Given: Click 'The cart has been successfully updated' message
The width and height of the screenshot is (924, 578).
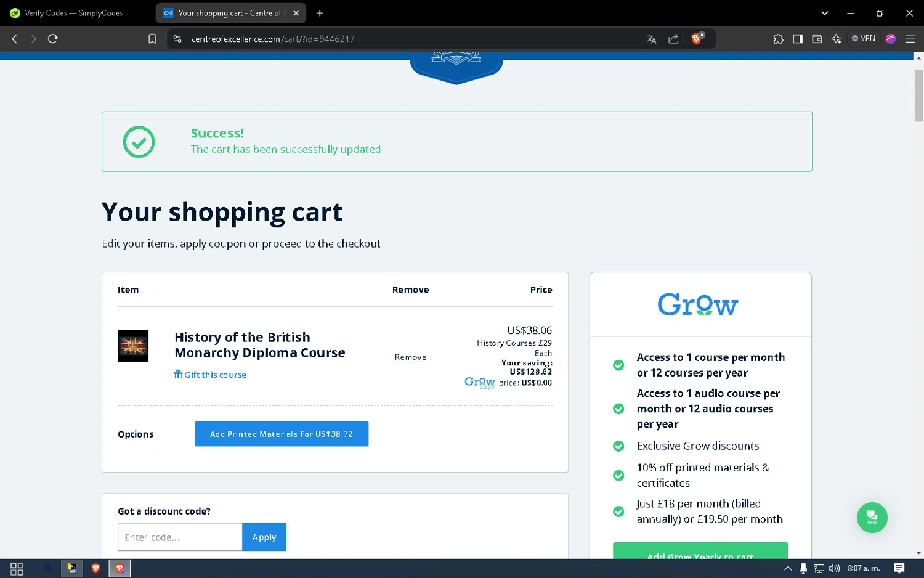Looking at the screenshot, I should [x=286, y=149].
